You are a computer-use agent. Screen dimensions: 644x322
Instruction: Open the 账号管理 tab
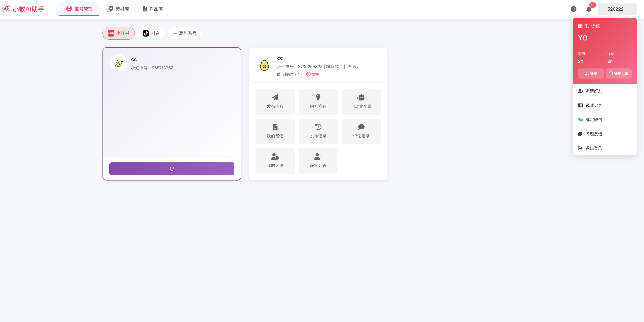[79, 9]
